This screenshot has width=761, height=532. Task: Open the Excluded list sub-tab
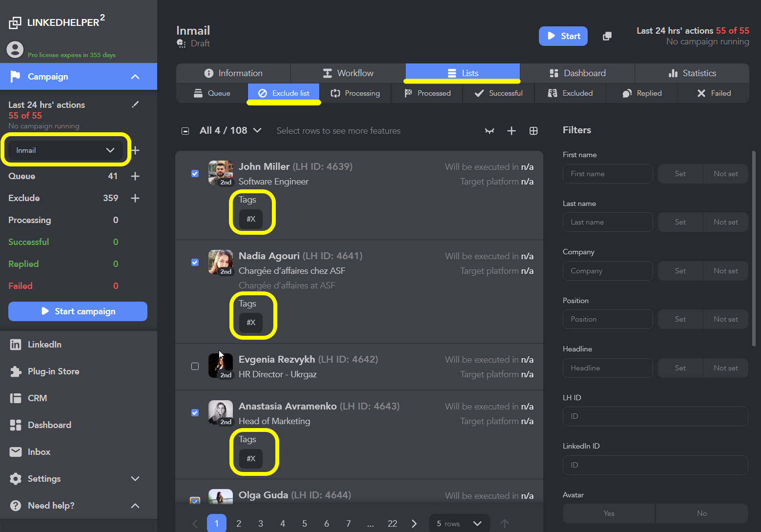[570, 93]
